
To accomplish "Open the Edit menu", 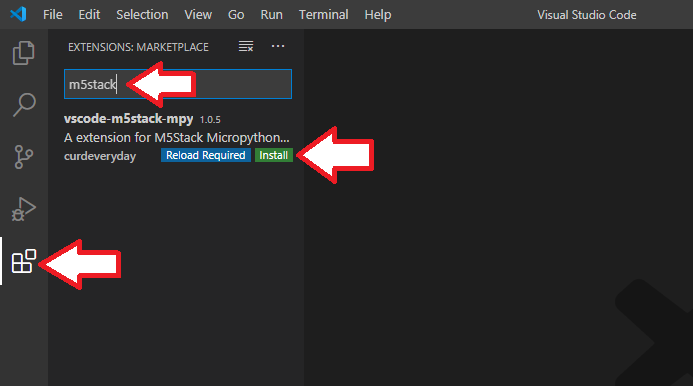I will (89, 15).
